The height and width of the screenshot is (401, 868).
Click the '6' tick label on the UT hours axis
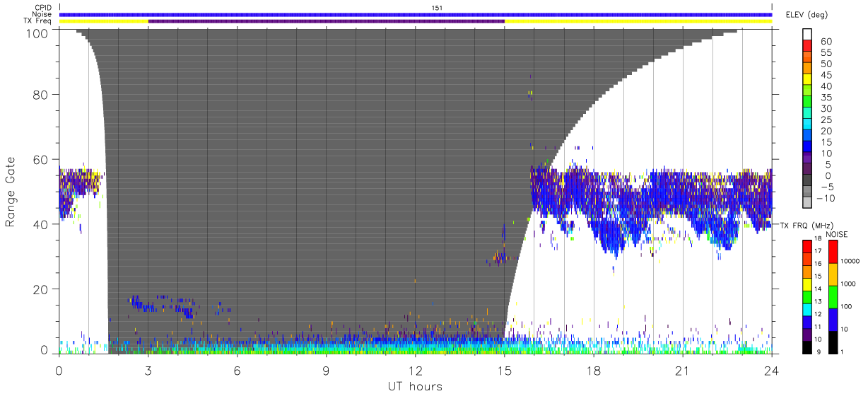click(x=237, y=371)
